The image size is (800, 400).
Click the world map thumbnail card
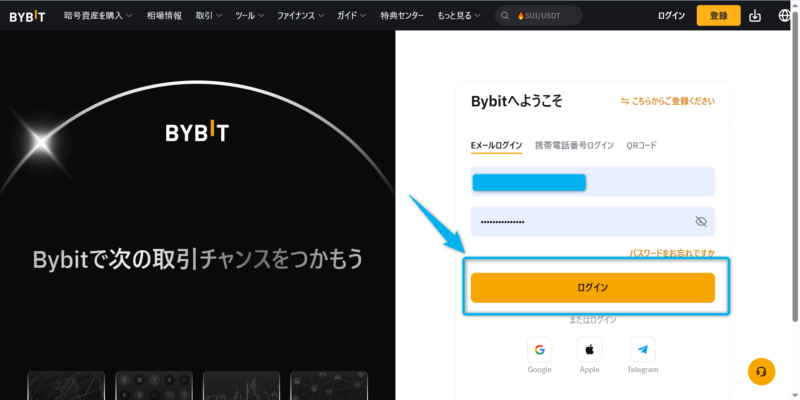coord(66,385)
